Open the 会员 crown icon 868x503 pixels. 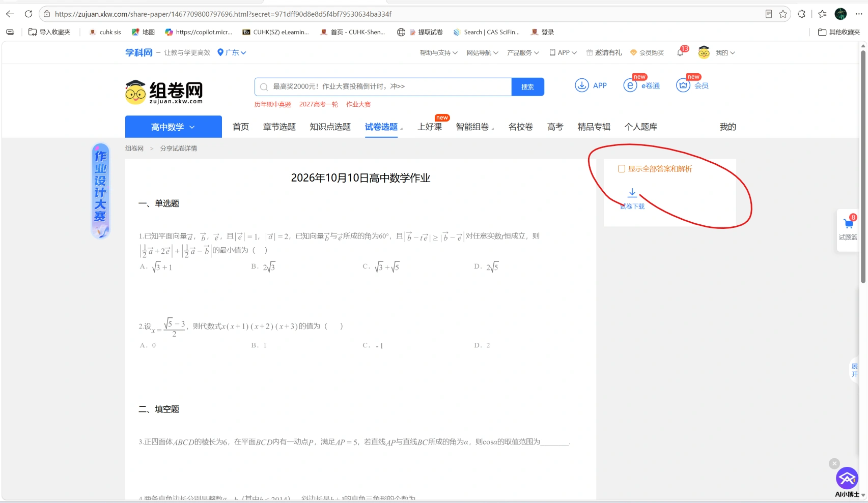[683, 85]
